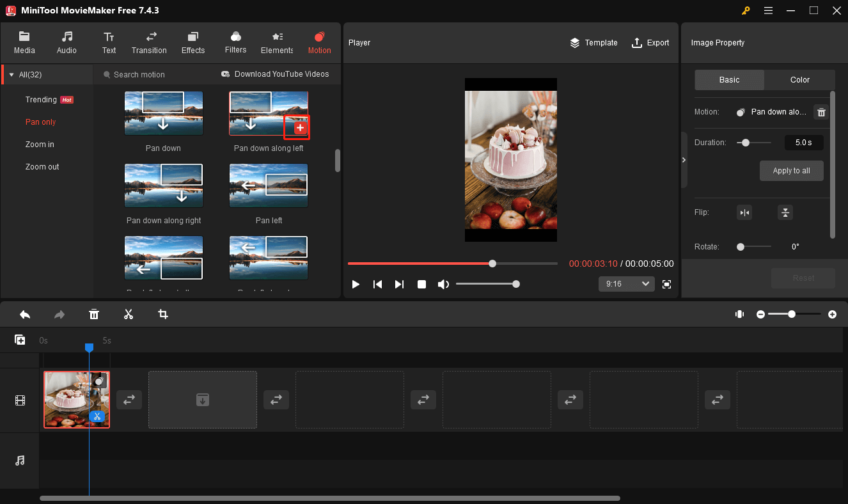The width and height of the screenshot is (848, 504).
Task: Click the transition slot after cake clip
Action: [x=129, y=400]
